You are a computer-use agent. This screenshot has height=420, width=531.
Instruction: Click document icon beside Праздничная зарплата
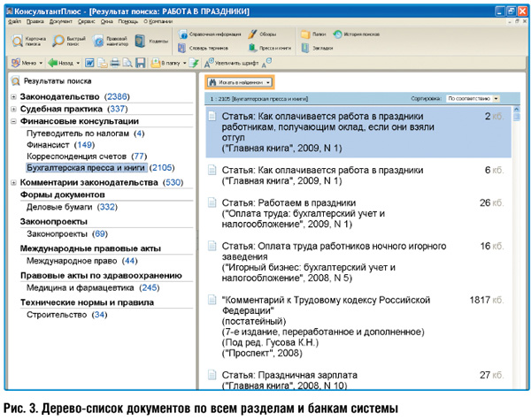pos(212,375)
